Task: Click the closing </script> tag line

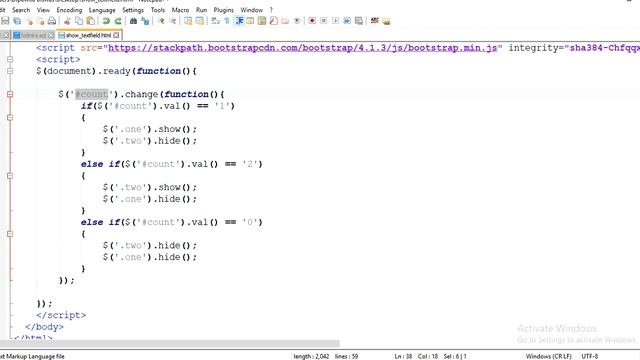Action: (x=61, y=316)
